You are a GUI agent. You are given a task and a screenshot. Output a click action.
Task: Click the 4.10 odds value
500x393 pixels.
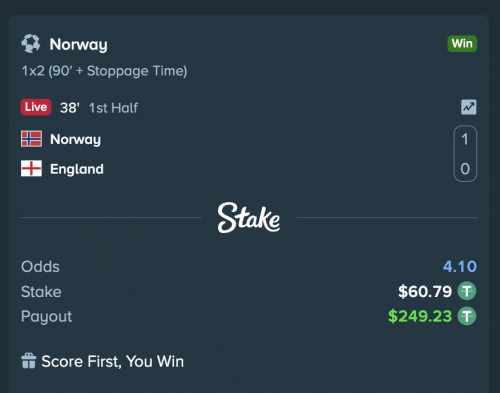point(460,266)
